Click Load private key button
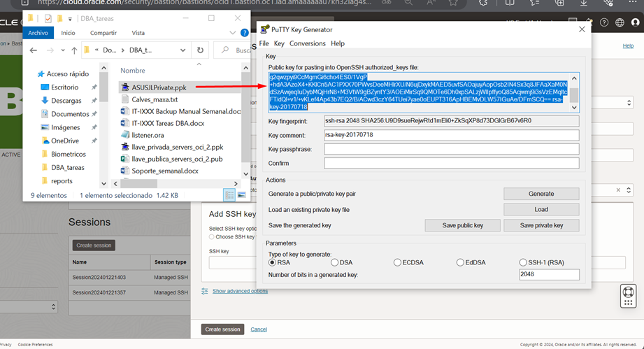 tap(541, 209)
